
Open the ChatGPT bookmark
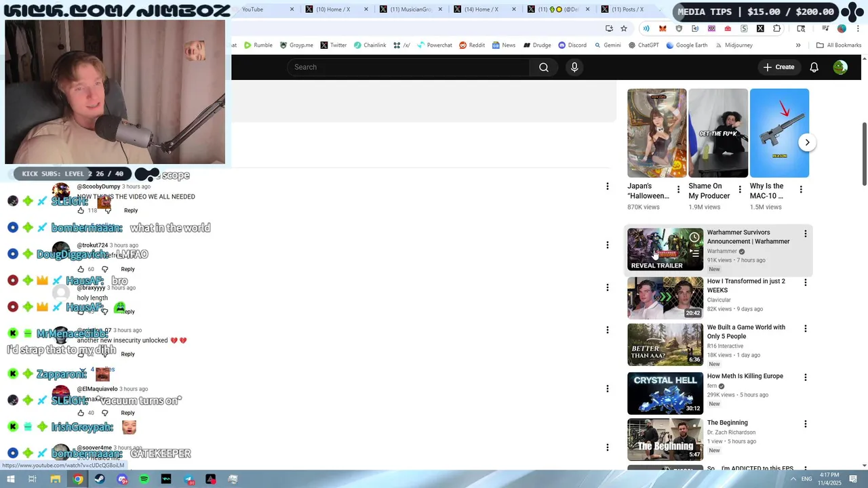pyautogui.click(x=644, y=45)
